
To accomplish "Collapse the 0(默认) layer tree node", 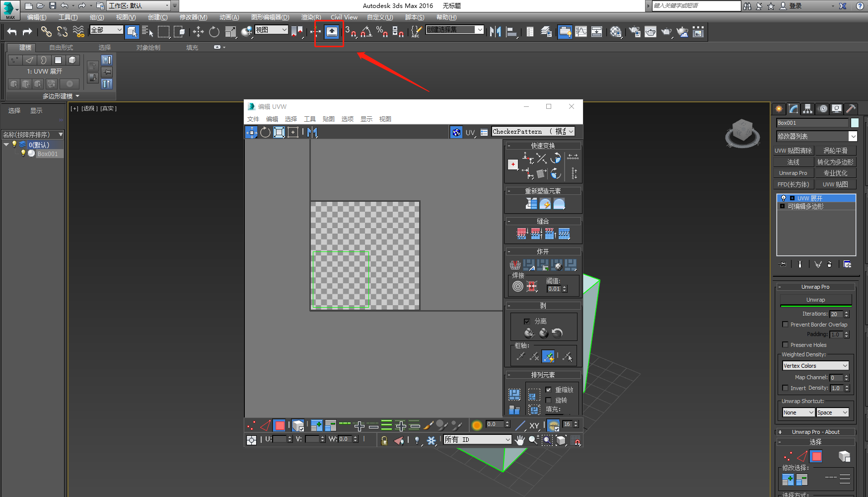I will (6, 145).
